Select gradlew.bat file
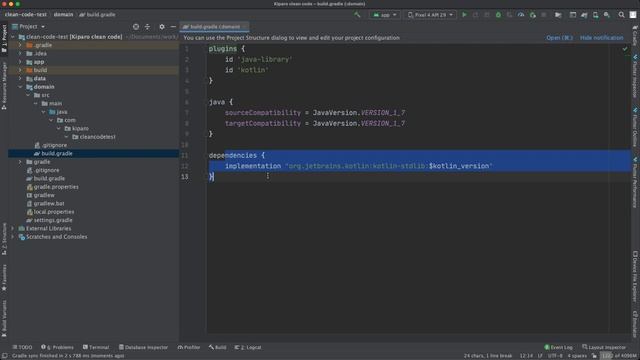 (x=45, y=203)
